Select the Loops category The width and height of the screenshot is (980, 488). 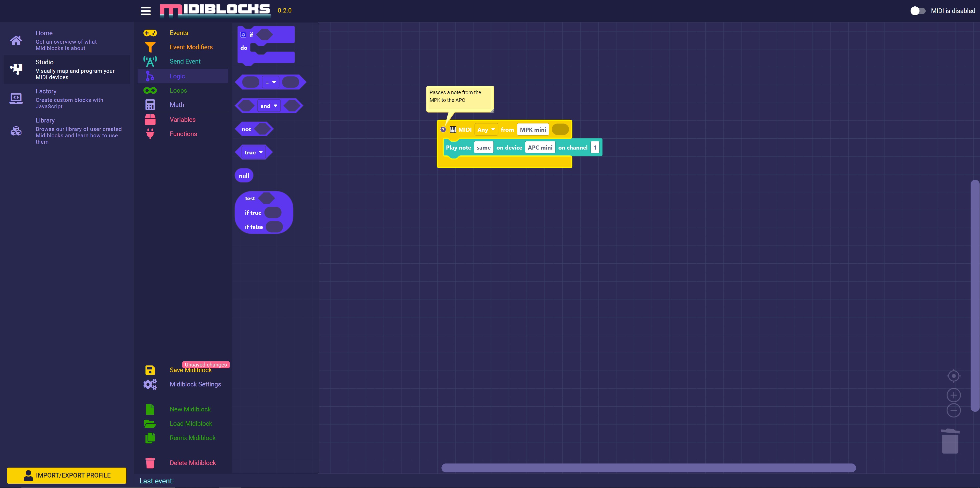[178, 91]
